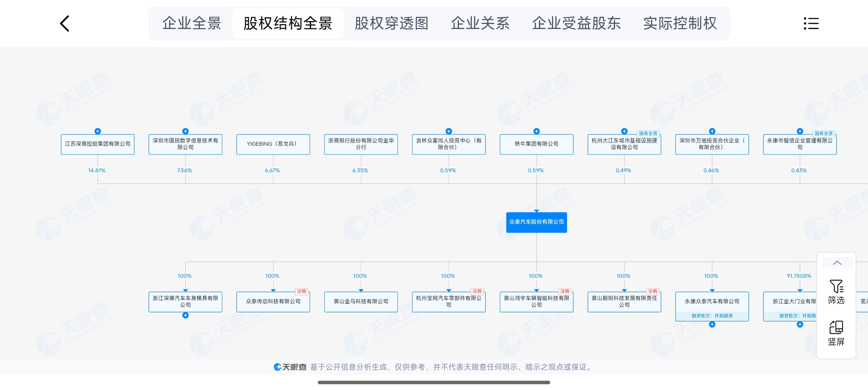Click 注销 tag on 黄山朝阳科技发展
The height and width of the screenshot is (390, 868).
tap(653, 291)
